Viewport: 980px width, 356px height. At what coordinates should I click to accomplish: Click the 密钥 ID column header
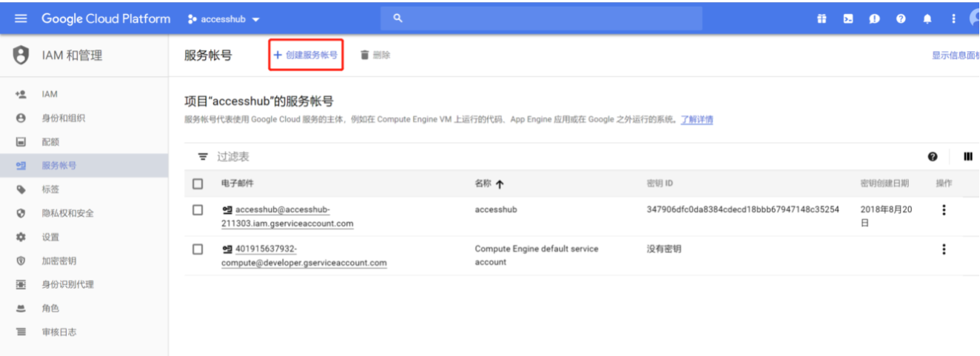click(x=660, y=184)
